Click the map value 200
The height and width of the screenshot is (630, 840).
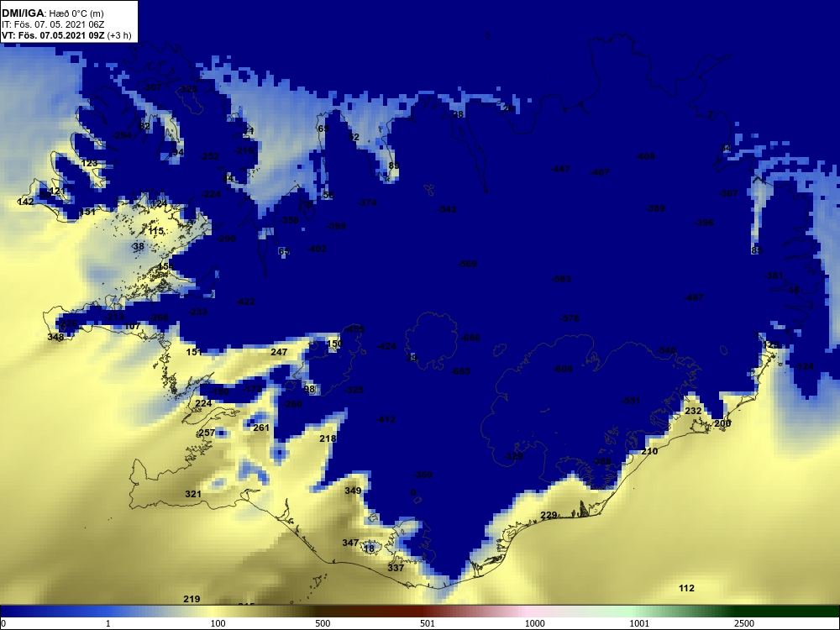pyautogui.click(x=722, y=423)
